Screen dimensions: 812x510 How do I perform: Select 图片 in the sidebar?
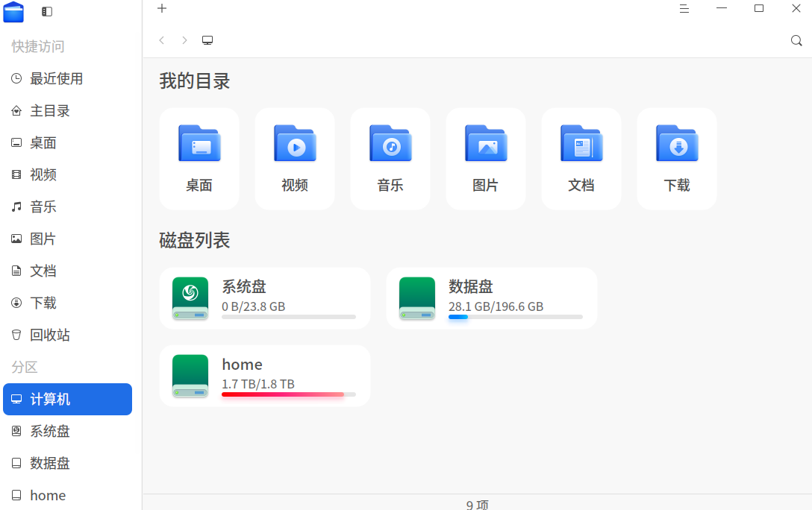[67, 239]
